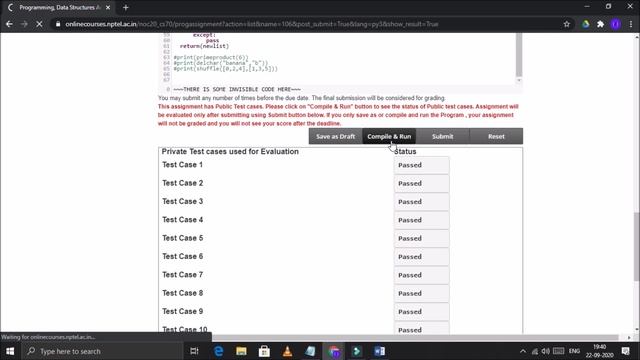The image size is (640, 360).
Task: Open the notepad-style taskbar app
Action: click(x=310, y=351)
